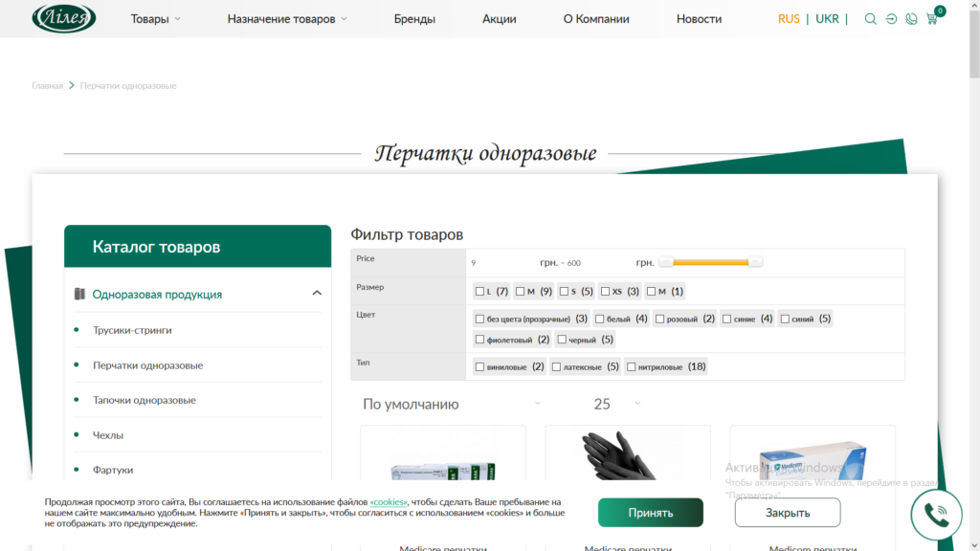
Task: Open the Бренды menu item
Action: pyautogui.click(x=414, y=19)
